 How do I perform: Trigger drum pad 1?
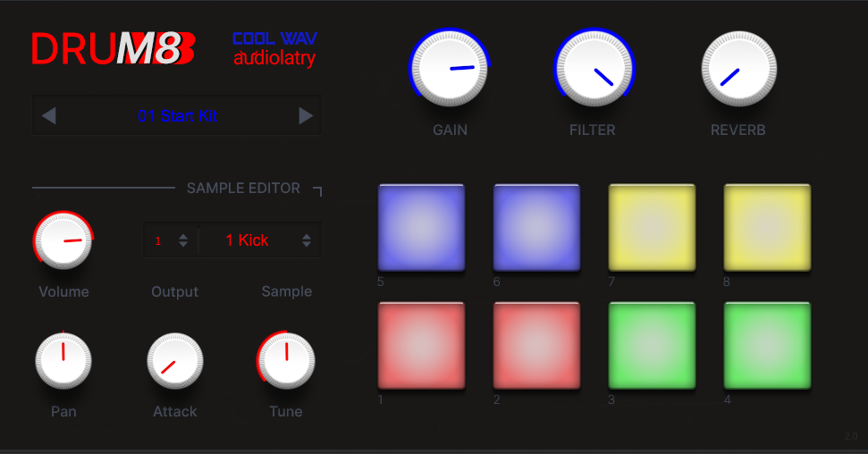point(421,346)
